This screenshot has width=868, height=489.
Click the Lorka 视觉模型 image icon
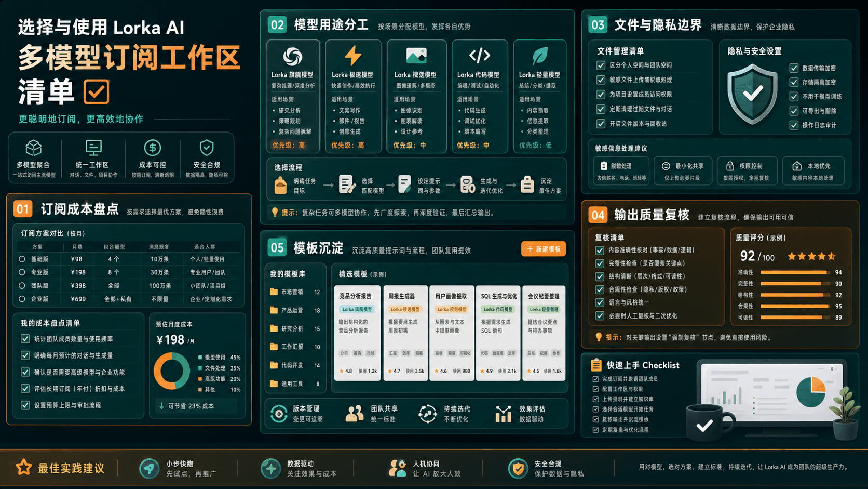[416, 55]
